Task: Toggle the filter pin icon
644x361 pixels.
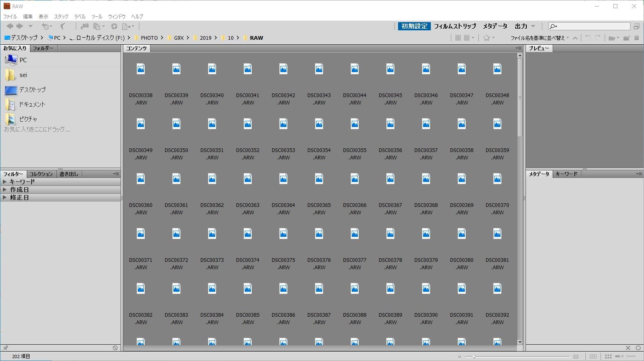Action: pyautogui.click(x=5, y=348)
